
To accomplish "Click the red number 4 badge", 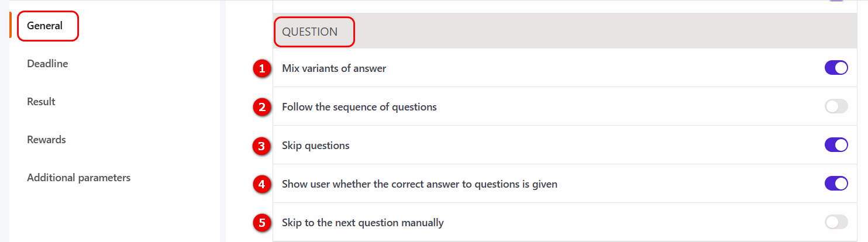I will coord(262,184).
